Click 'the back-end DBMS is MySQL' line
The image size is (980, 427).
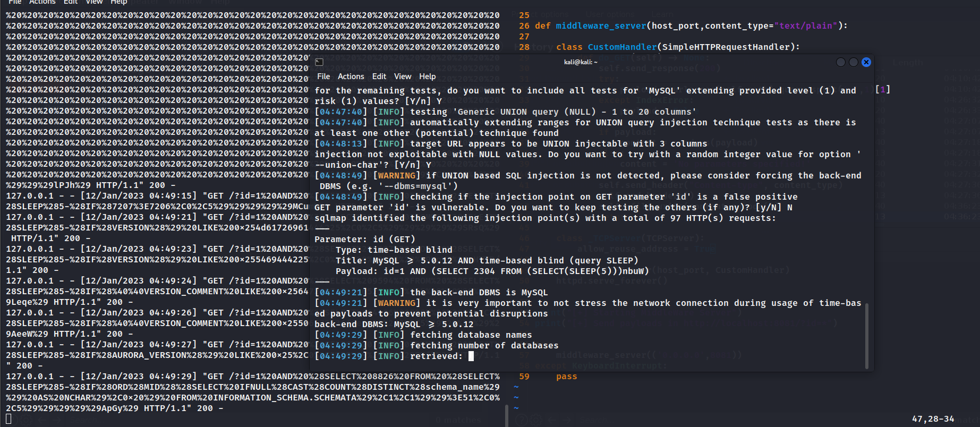[x=431, y=292]
